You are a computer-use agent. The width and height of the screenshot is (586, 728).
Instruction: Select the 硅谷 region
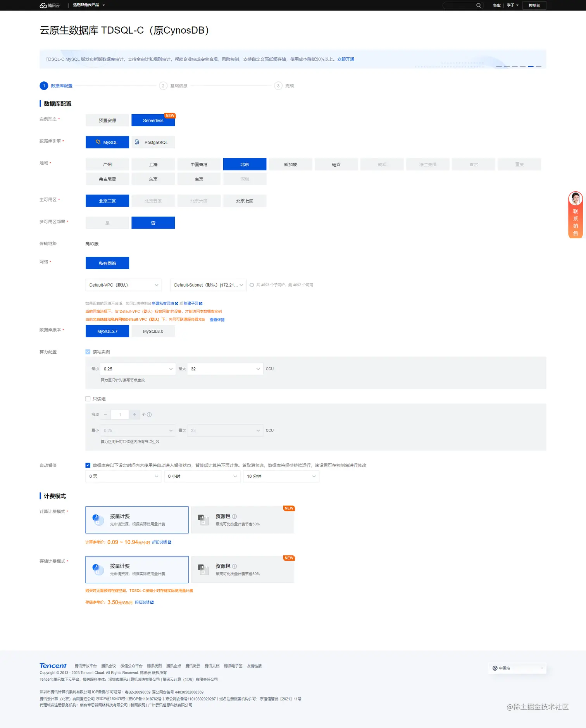(336, 164)
